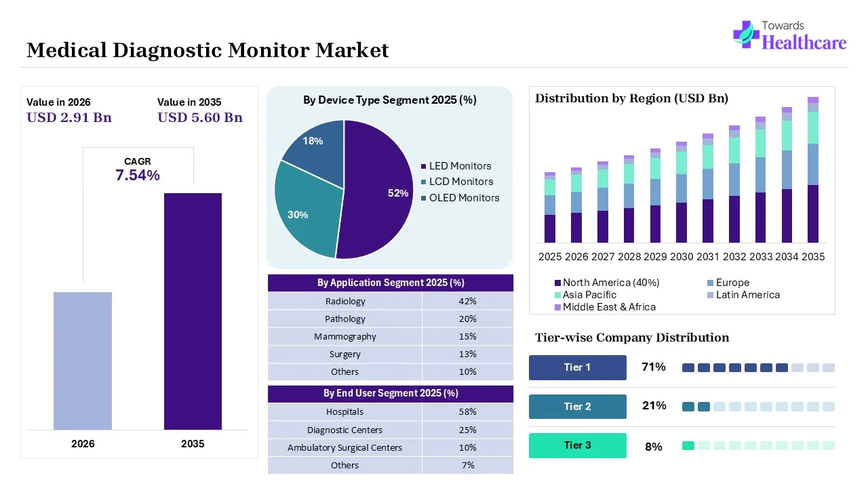This screenshot has height=488, width=868.
Task: Select the USD 5.60 Bn value
Action: tap(200, 117)
